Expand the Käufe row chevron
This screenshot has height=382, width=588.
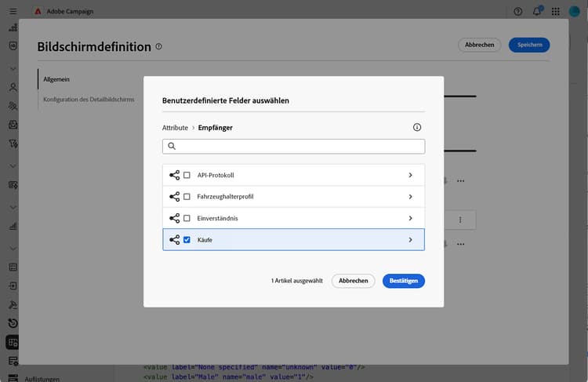point(410,240)
